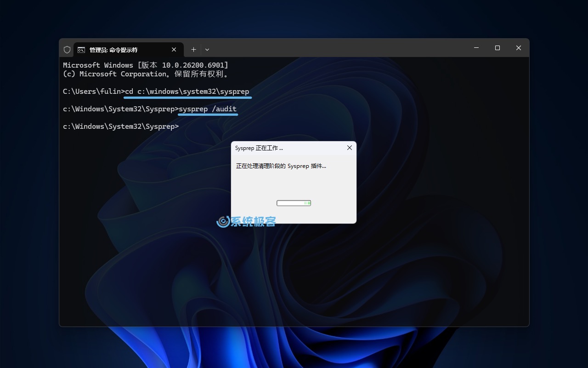Select the 管理员: 命令提示符 tab
Screen dimensions: 588x368
click(x=119, y=50)
